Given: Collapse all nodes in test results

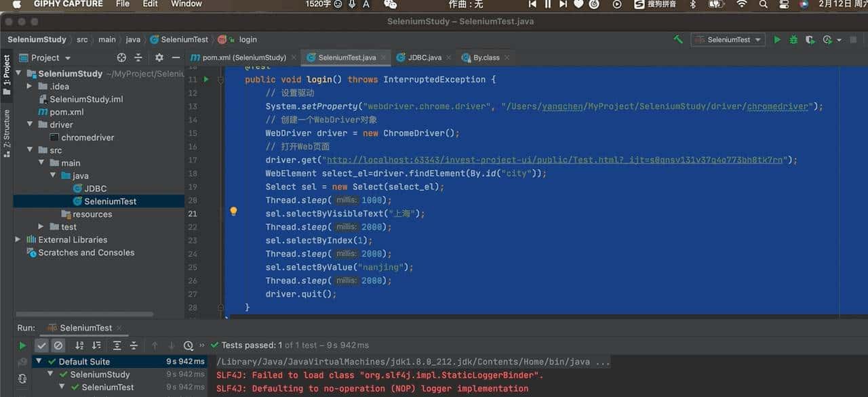Looking at the screenshot, I should click(134, 345).
